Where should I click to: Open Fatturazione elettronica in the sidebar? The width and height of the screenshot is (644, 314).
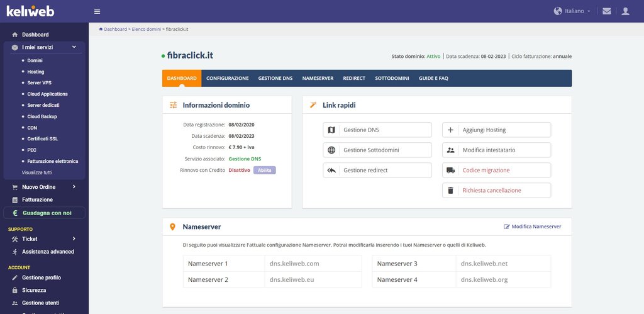tap(53, 162)
